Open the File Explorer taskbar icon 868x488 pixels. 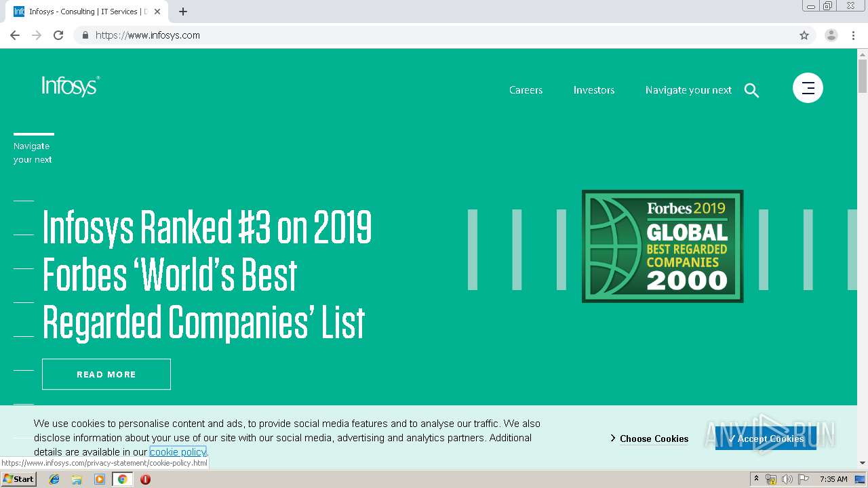(x=77, y=479)
